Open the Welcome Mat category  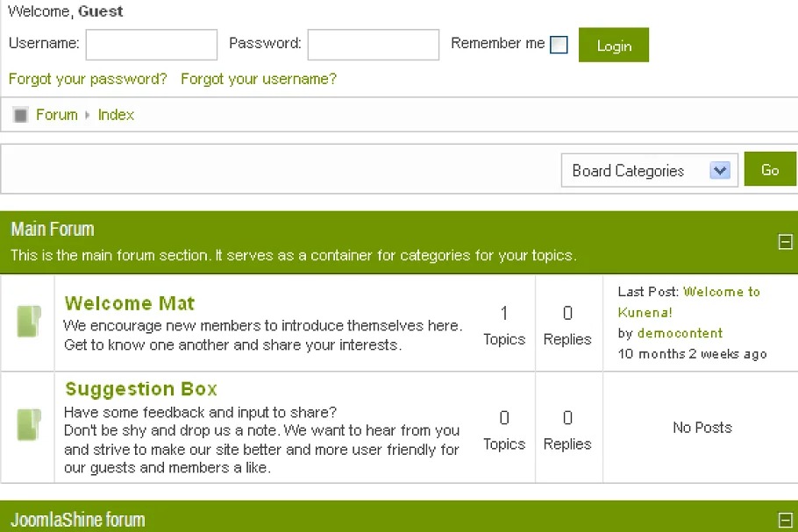(x=130, y=303)
